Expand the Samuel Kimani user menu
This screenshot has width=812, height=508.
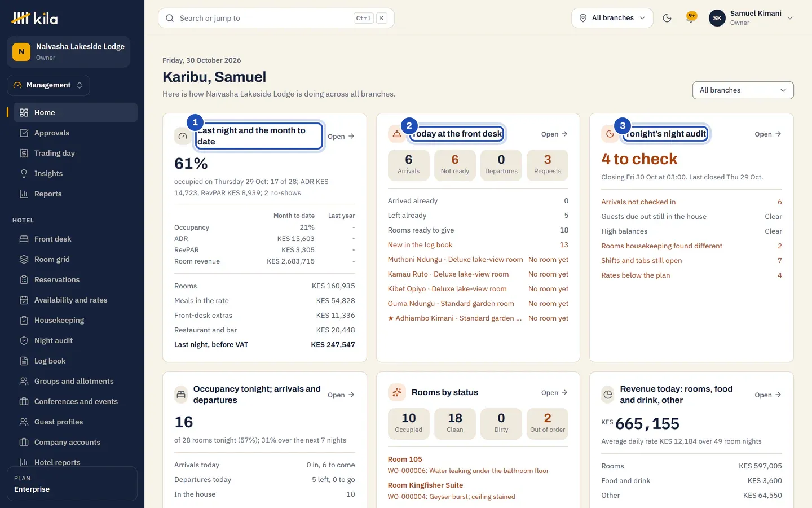pos(751,18)
